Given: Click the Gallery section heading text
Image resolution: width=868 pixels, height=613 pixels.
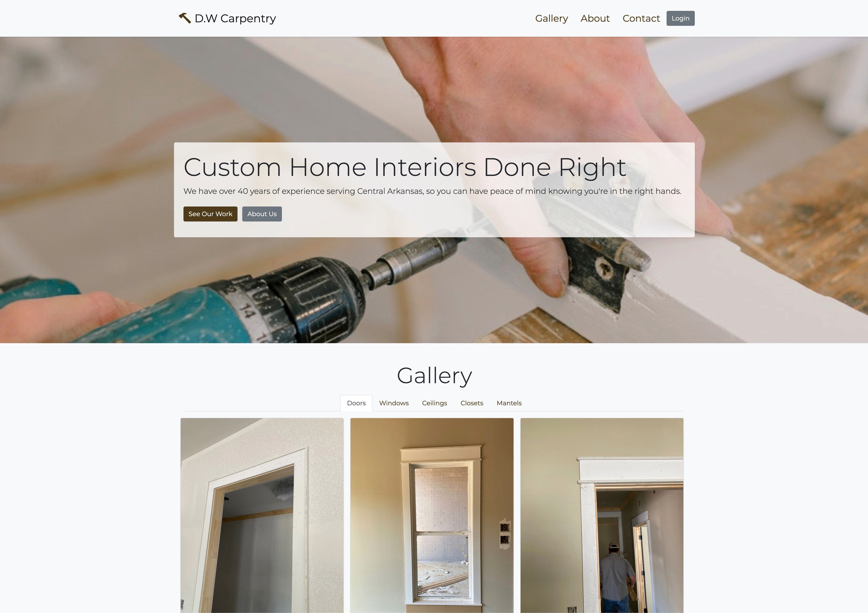Looking at the screenshot, I should [x=434, y=375].
